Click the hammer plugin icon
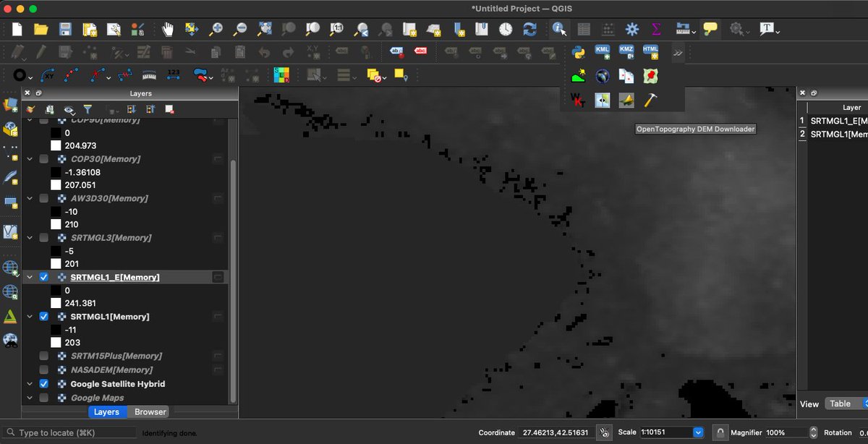 click(650, 101)
